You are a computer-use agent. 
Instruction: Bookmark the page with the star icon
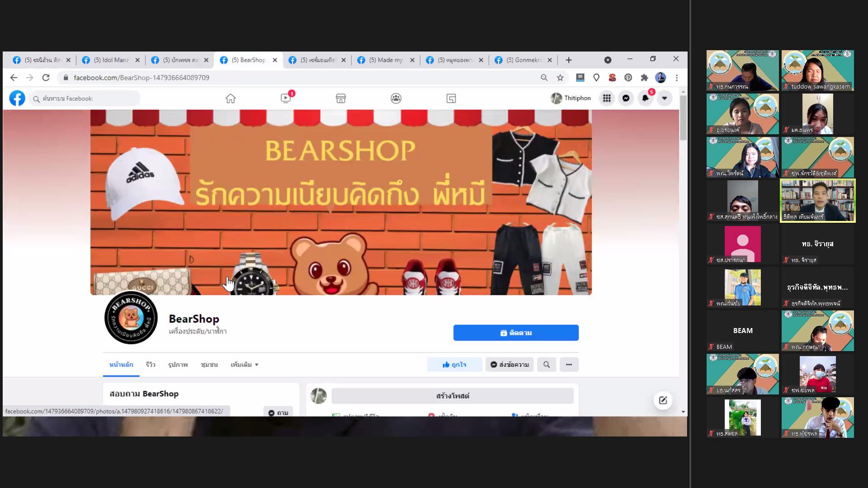click(x=560, y=78)
